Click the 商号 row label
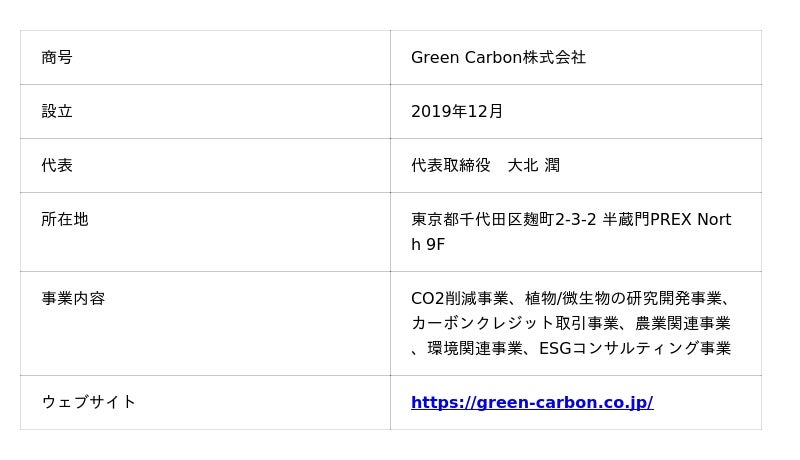Image resolution: width=800 pixels, height=460 pixels. 57,57
